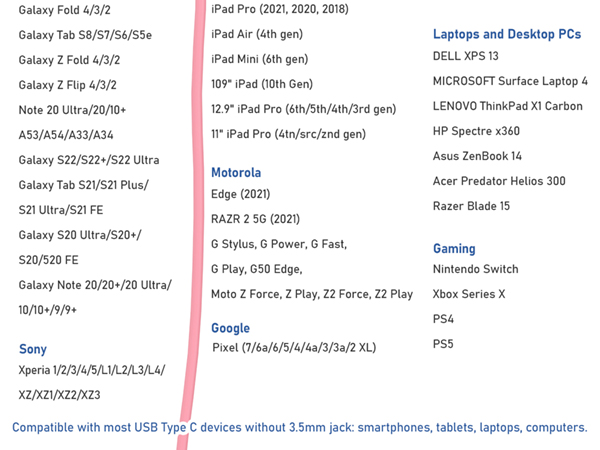Click the 'A53/A54/A33/A34' line
Image resolution: width=600 pixels, height=450 pixels.
(66, 135)
